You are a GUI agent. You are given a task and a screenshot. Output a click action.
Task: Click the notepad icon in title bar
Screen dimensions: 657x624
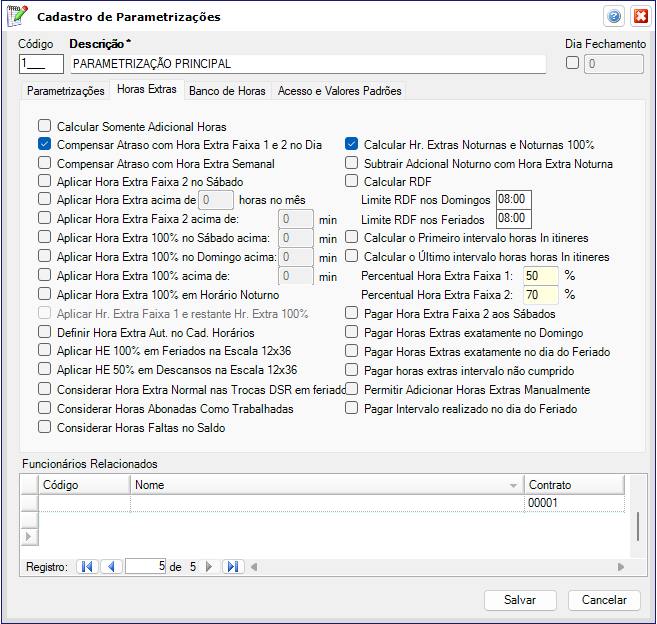click(x=17, y=17)
